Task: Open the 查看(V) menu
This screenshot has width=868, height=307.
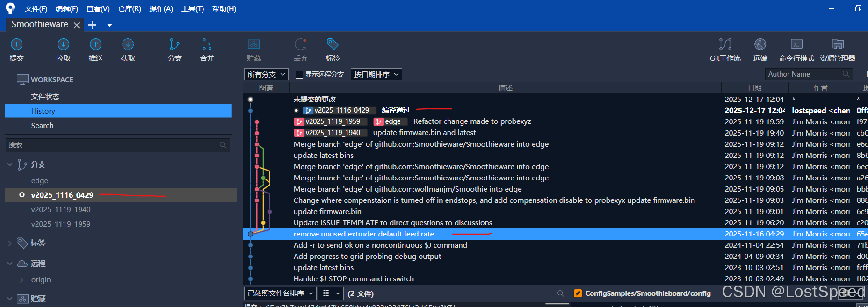Action: tap(98, 9)
